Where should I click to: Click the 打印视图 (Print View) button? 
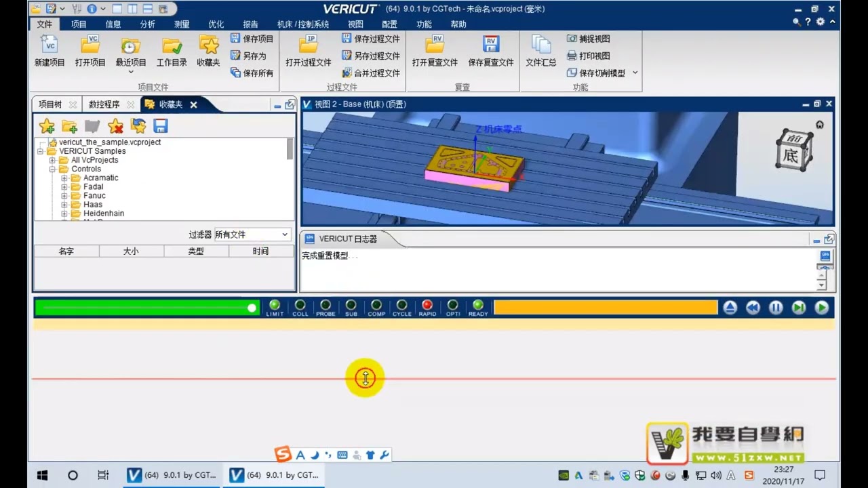pos(588,56)
